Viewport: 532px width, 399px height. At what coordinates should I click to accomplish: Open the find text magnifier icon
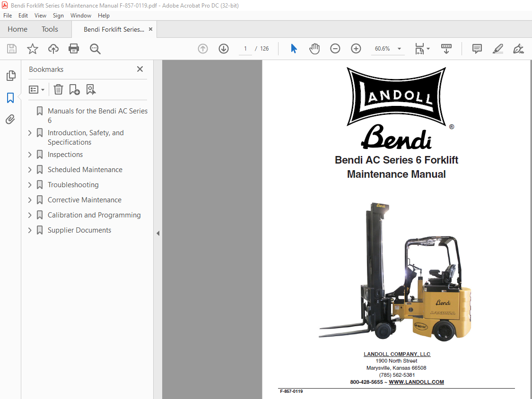click(x=95, y=49)
